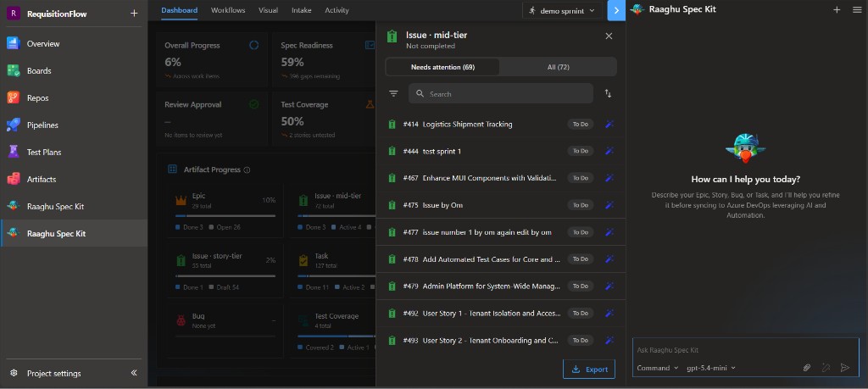Click To Do status on #479
The height and width of the screenshot is (389, 868).
(580, 286)
